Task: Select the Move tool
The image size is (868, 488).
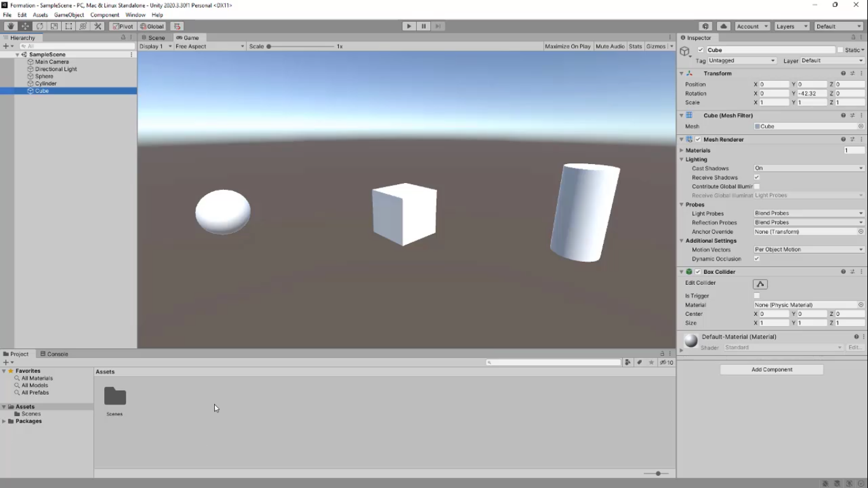Action: pos(25,26)
